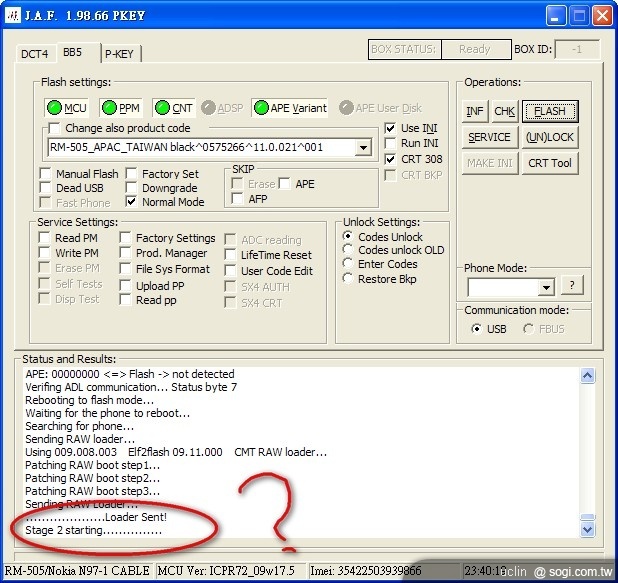Screen dimensions: 618x583
Task: Expand the Phone Mode dropdown
Action: coord(546,287)
